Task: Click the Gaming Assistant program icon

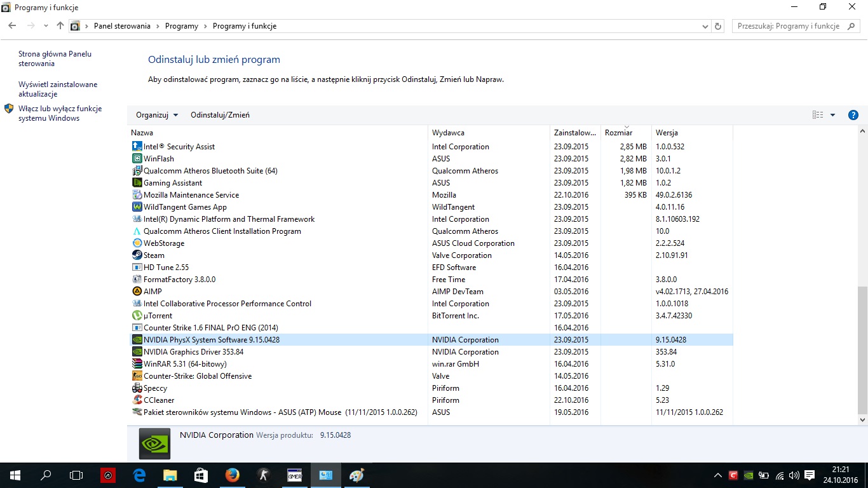Action: click(x=137, y=183)
